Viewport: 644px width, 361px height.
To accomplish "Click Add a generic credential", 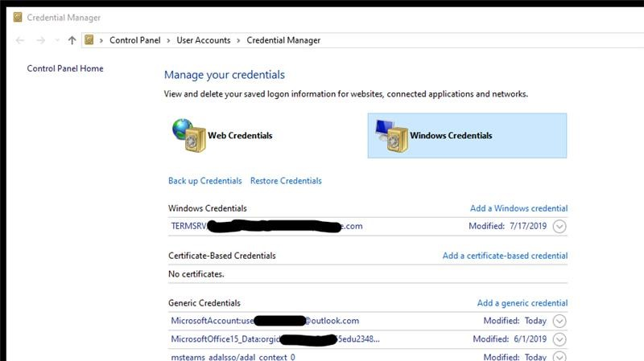I will (522, 303).
